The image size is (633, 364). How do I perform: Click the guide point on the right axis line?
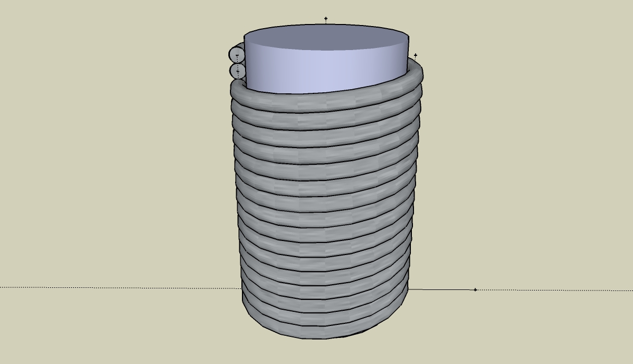click(x=475, y=289)
